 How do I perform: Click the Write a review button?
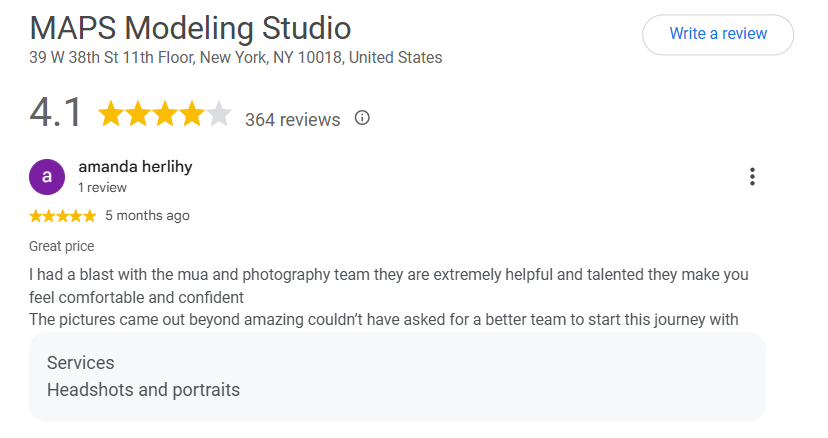click(718, 34)
